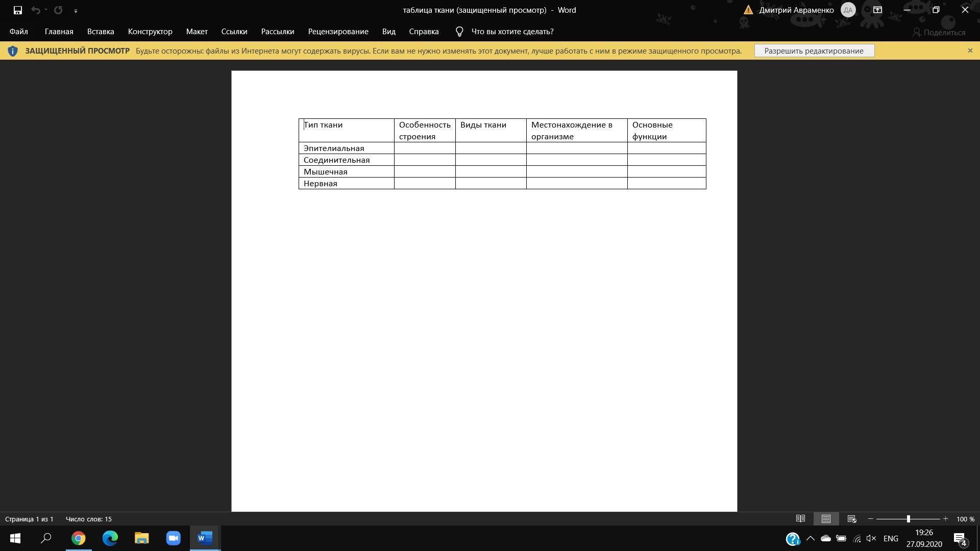This screenshot has width=980, height=551.
Task: Click the Redo icon in quick access
Action: [x=58, y=10]
